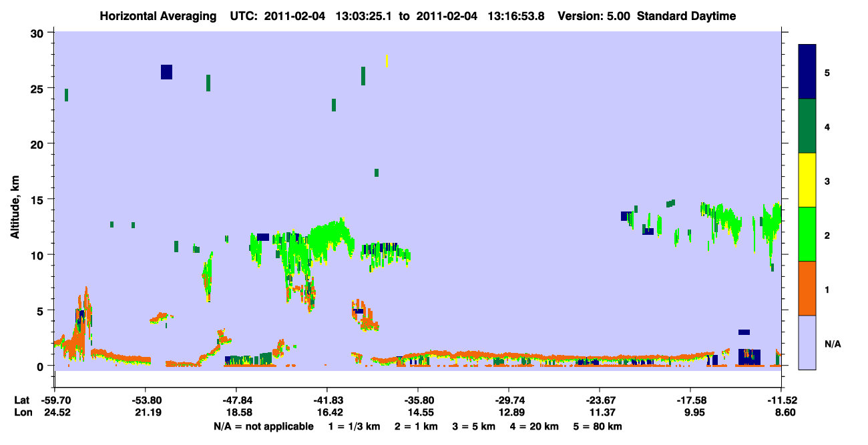Viewport: 868px width, 445px height.
Task: Click the bright green color bar segment labeled 2
Action: point(807,234)
